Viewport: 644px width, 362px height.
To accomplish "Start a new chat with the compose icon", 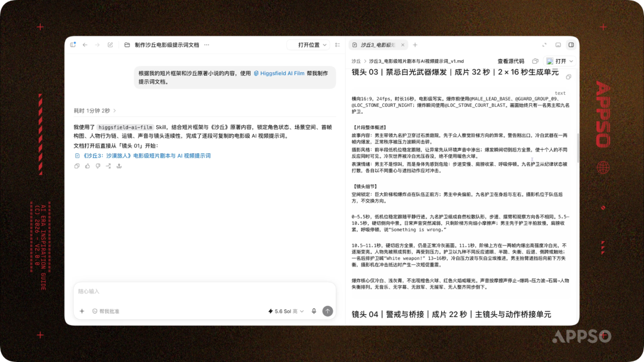I will point(110,45).
